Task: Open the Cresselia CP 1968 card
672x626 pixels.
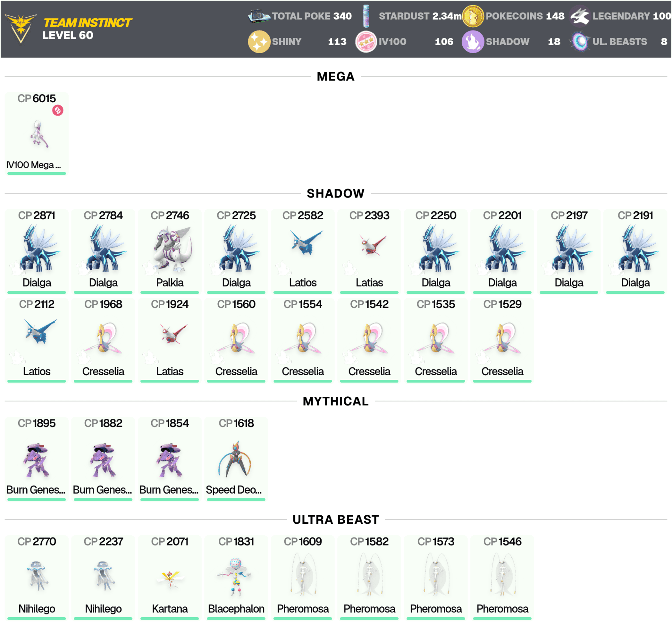Action: click(103, 340)
